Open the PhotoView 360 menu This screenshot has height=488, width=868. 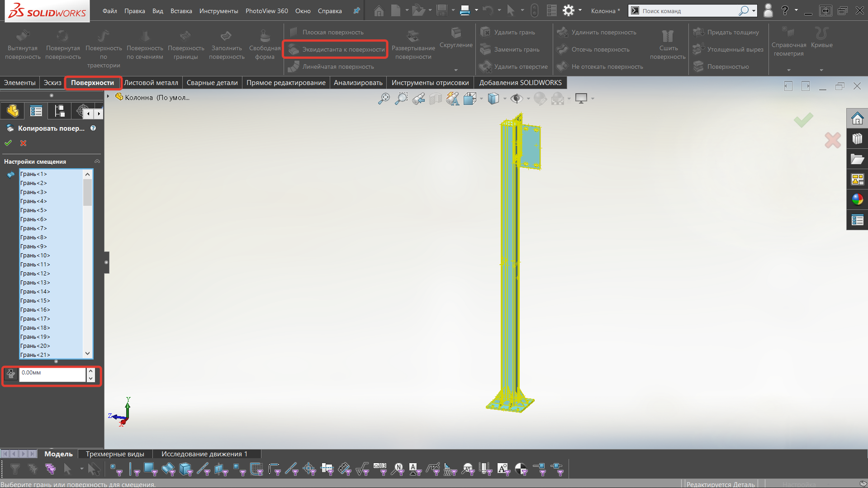click(x=266, y=11)
